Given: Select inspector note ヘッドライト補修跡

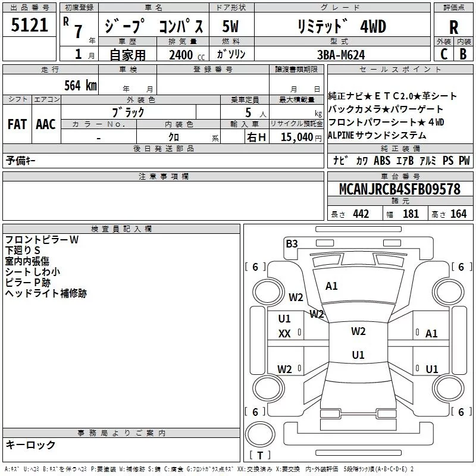Looking at the screenshot, I should tap(46, 293).
